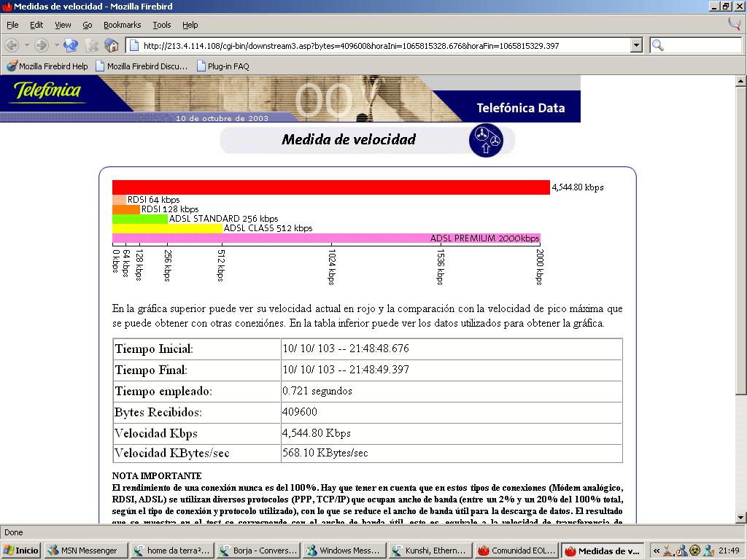Click the yellow radiation tray icon

[x=694, y=551]
